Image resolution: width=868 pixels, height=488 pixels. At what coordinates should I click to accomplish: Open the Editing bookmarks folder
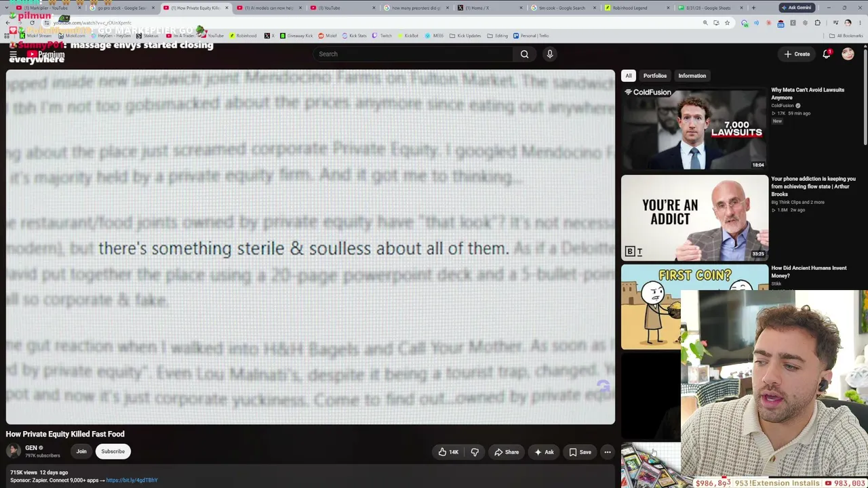point(498,36)
